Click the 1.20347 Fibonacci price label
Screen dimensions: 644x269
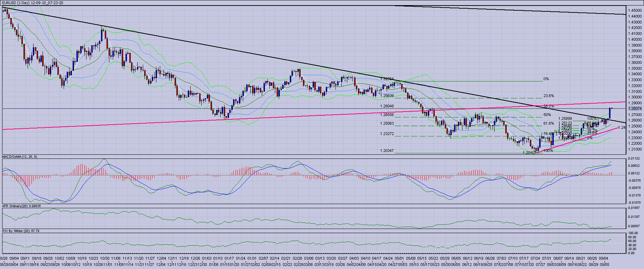(x=387, y=151)
